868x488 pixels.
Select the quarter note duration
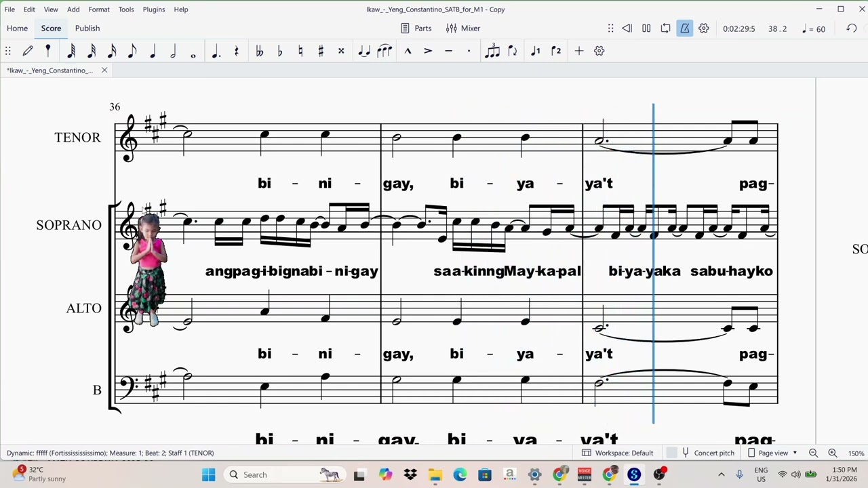(x=153, y=51)
